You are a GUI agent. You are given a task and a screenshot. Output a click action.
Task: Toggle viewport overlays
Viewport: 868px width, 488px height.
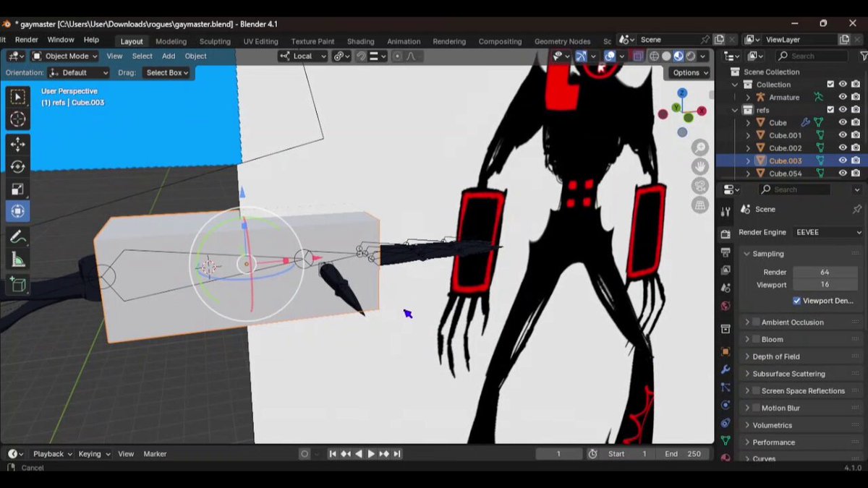pyautogui.click(x=610, y=56)
